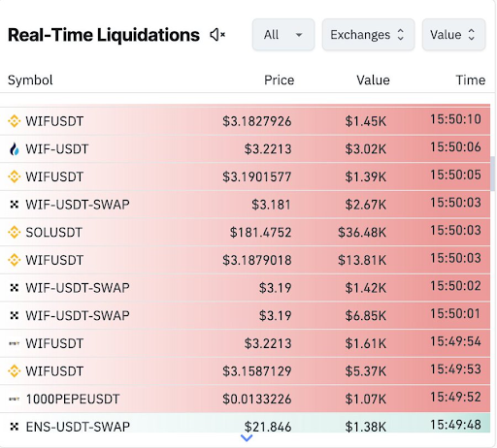The image size is (497, 448).
Task: Click the Binance icon on the 15:50:10 WIFUSDT row
Action: pos(14,121)
